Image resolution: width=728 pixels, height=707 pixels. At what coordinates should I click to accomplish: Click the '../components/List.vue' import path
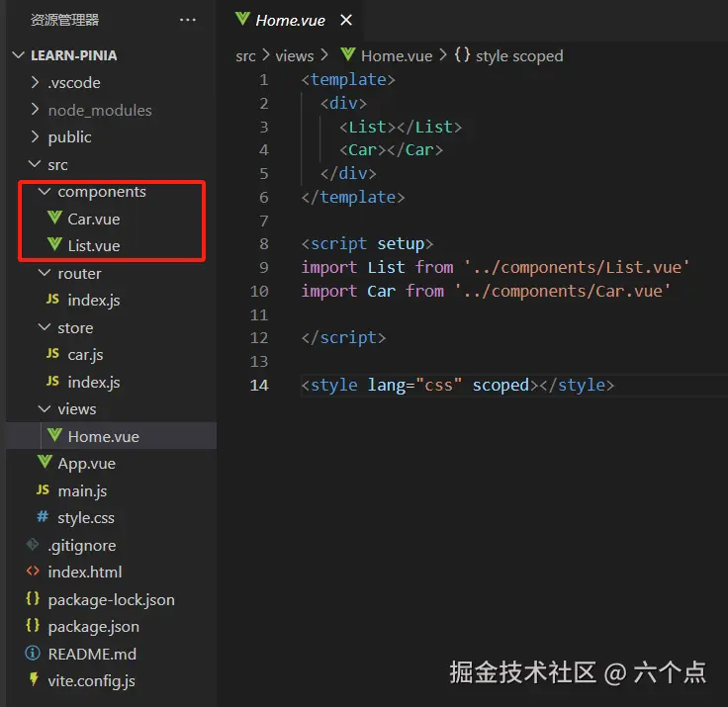pyautogui.click(x=577, y=267)
